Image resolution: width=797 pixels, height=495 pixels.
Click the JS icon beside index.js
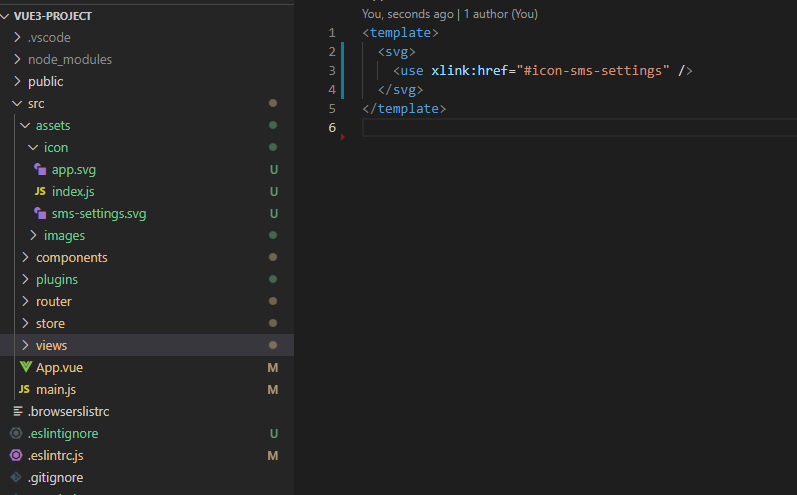40,191
